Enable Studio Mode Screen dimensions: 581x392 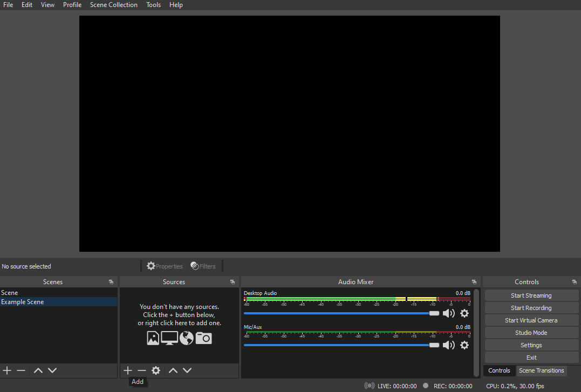(531, 333)
